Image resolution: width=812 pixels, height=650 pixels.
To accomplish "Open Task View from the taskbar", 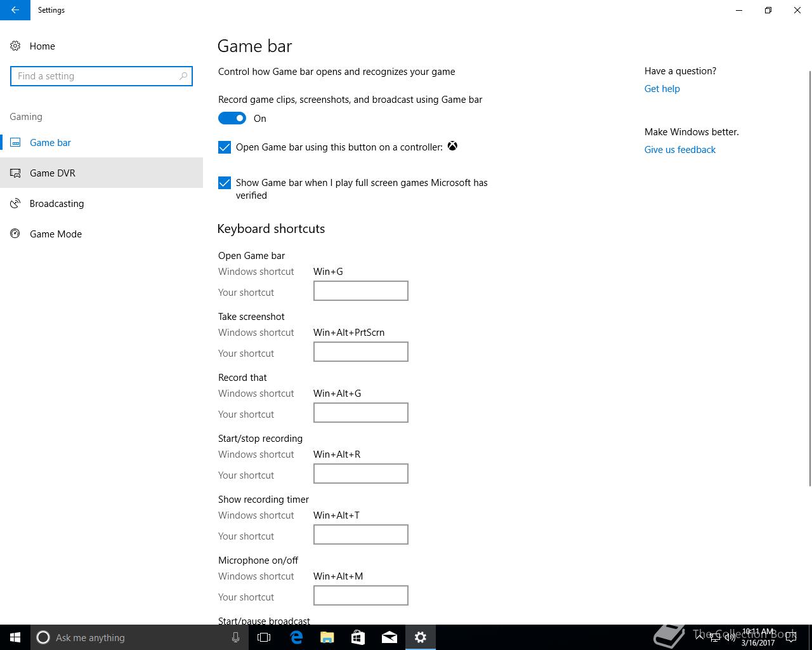I will tap(264, 637).
